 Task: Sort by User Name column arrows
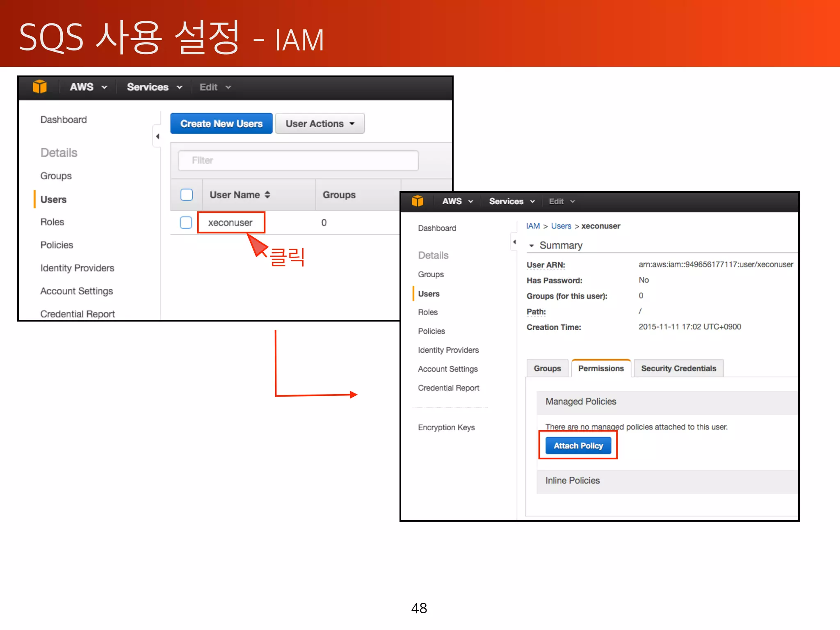267,195
